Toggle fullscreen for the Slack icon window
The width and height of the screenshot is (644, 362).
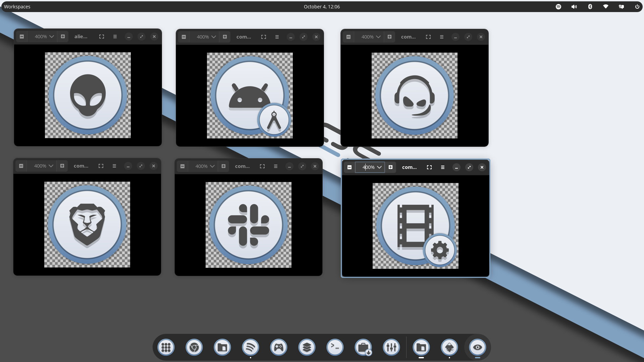262,166
